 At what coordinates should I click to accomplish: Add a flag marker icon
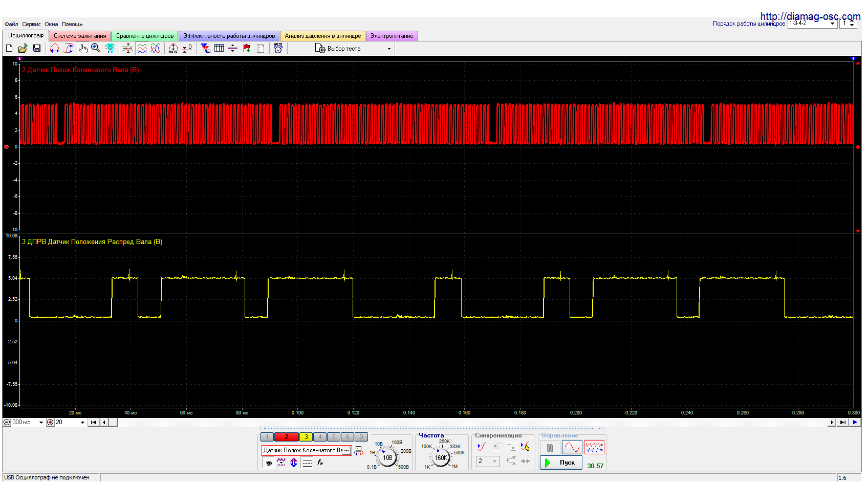pyautogui.click(x=247, y=48)
